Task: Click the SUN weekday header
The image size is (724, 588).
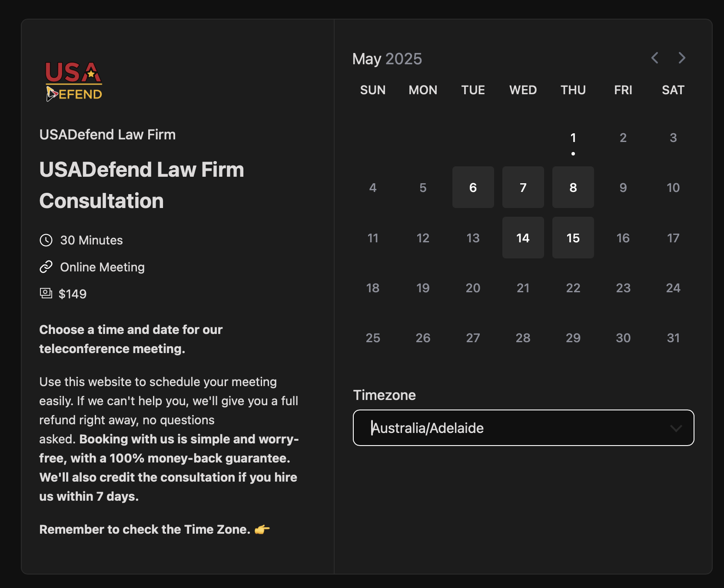Action: (373, 90)
